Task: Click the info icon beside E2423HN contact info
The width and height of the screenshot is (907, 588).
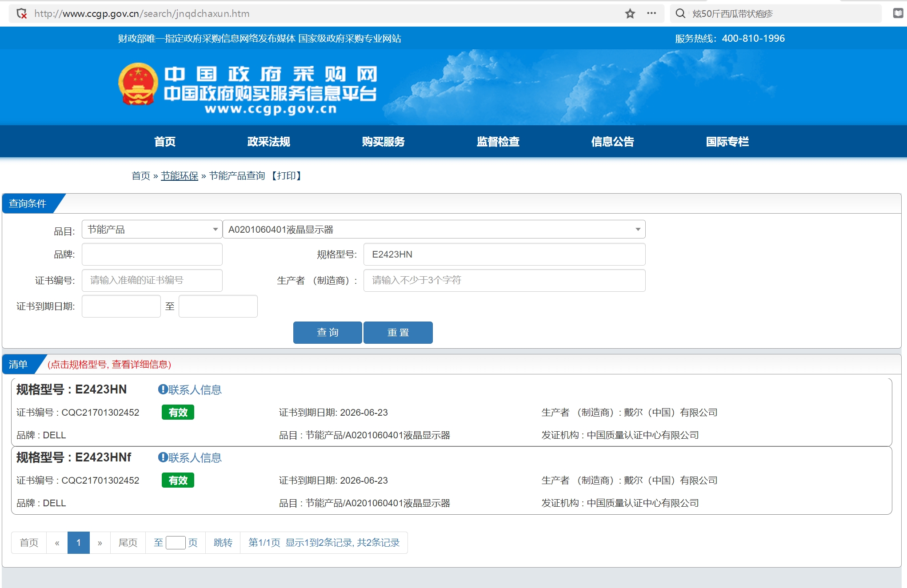Action: [163, 389]
